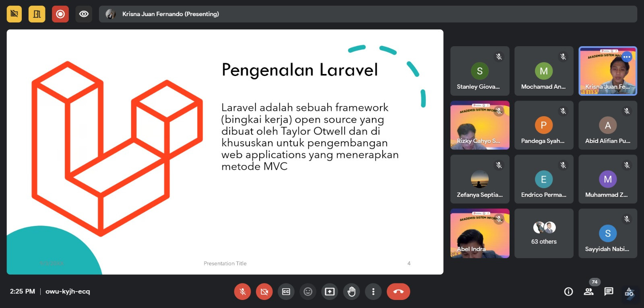
Task: Turn on the camera
Action: coord(264,292)
